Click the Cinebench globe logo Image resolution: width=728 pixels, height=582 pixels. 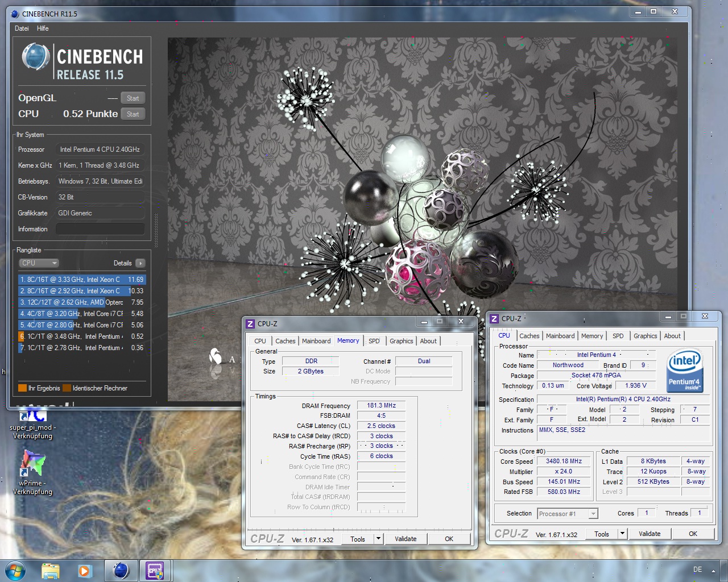coord(36,57)
